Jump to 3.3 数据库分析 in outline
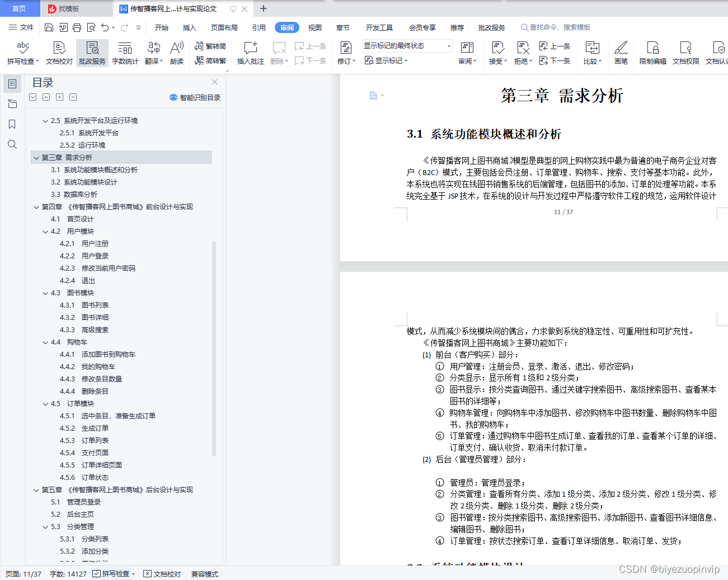 click(74, 195)
